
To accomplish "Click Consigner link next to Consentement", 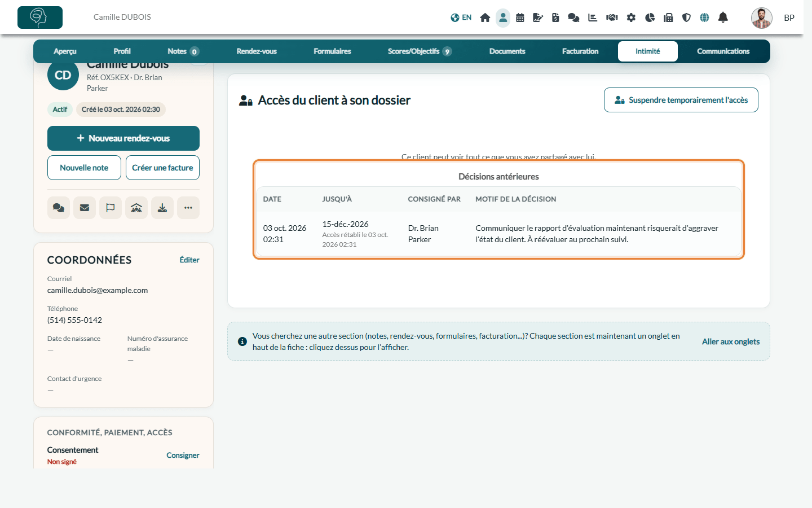I will coord(183,456).
